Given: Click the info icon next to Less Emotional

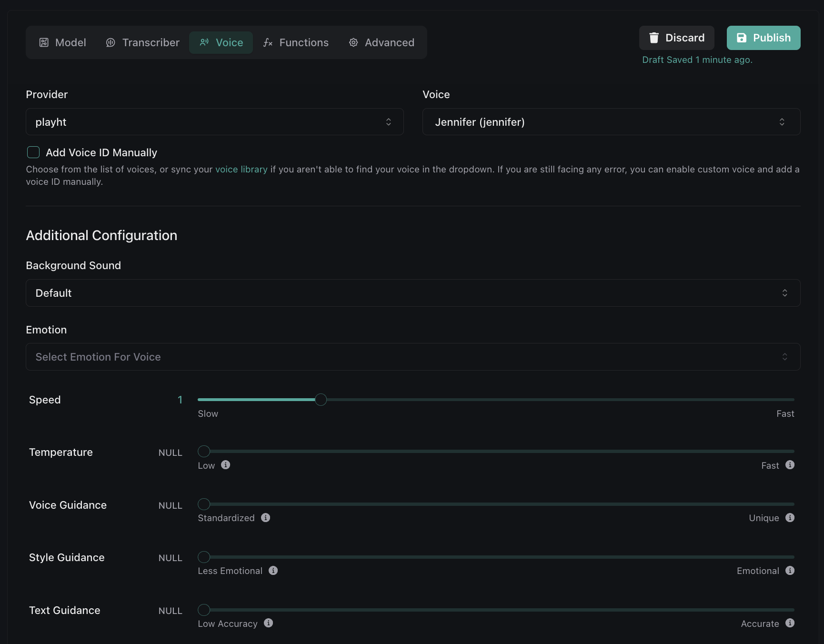Looking at the screenshot, I should coord(273,571).
